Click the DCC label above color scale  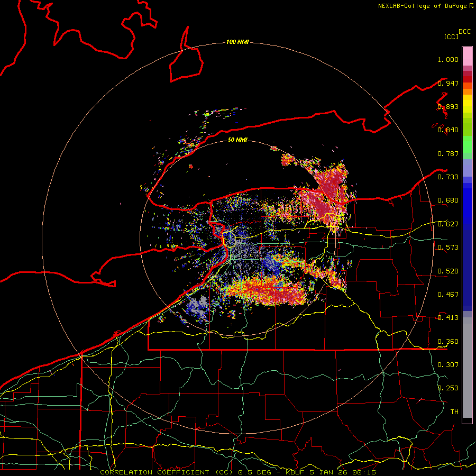coord(464,32)
